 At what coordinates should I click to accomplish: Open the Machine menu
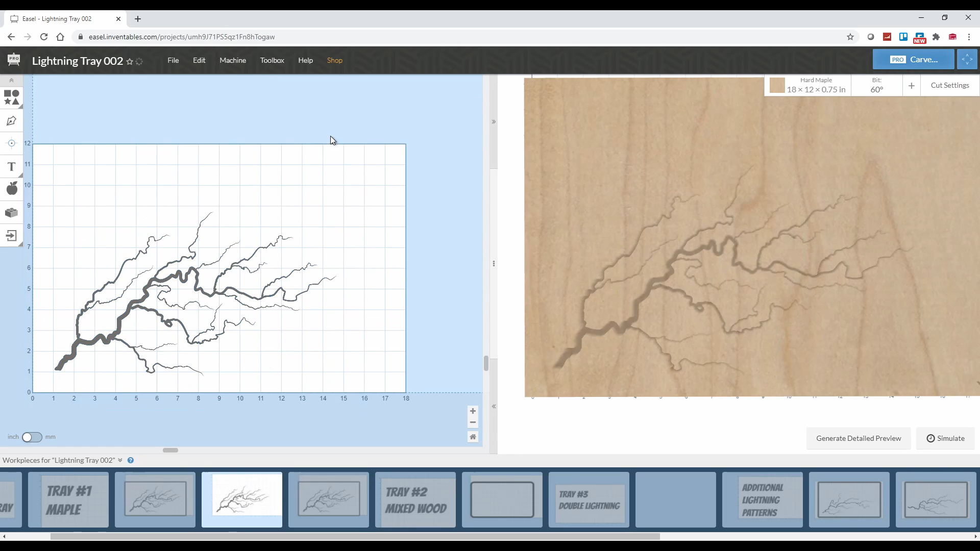click(233, 60)
